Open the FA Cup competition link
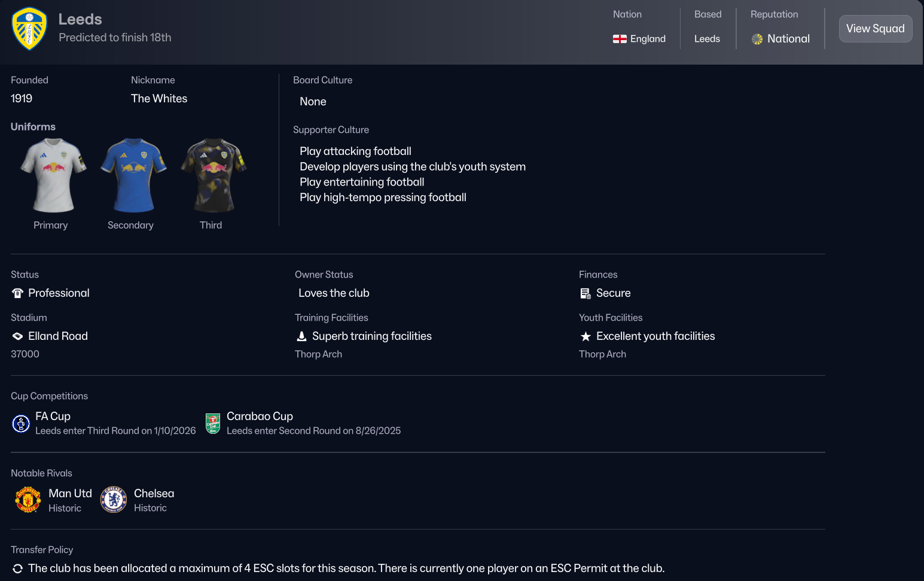924x581 pixels. click(53, 416)
